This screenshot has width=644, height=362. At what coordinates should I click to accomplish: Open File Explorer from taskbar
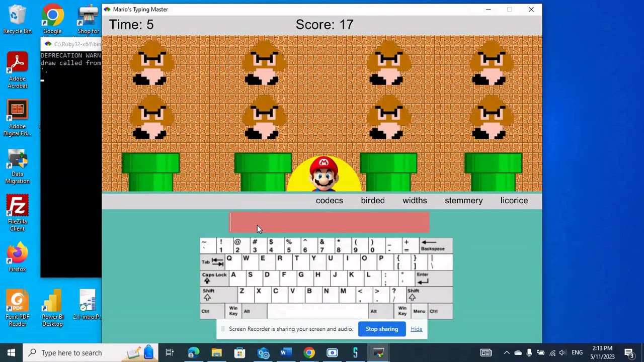(217, 352)
